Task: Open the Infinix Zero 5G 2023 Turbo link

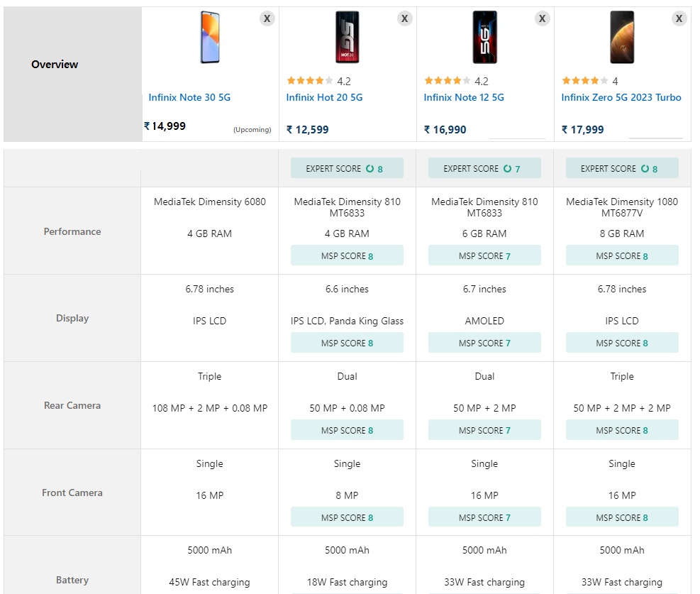Action: point(621,97)
